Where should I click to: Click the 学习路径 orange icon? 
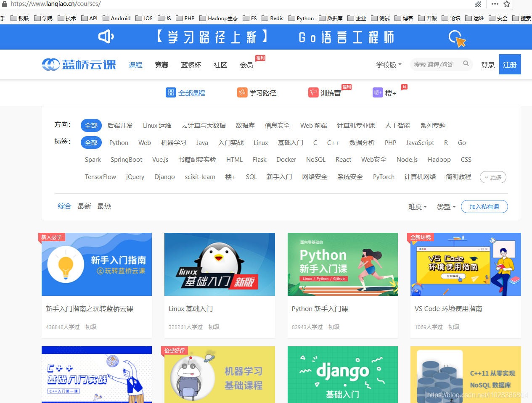coord(242,92)
